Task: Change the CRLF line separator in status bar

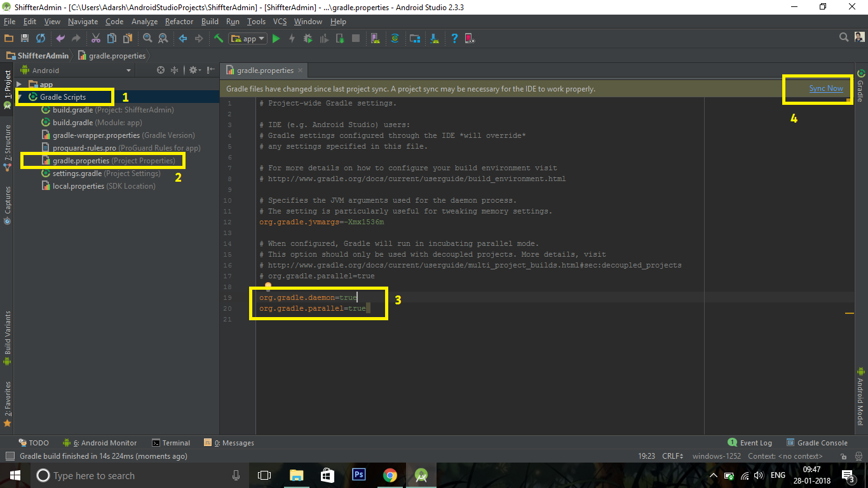Action: [672, 456]
